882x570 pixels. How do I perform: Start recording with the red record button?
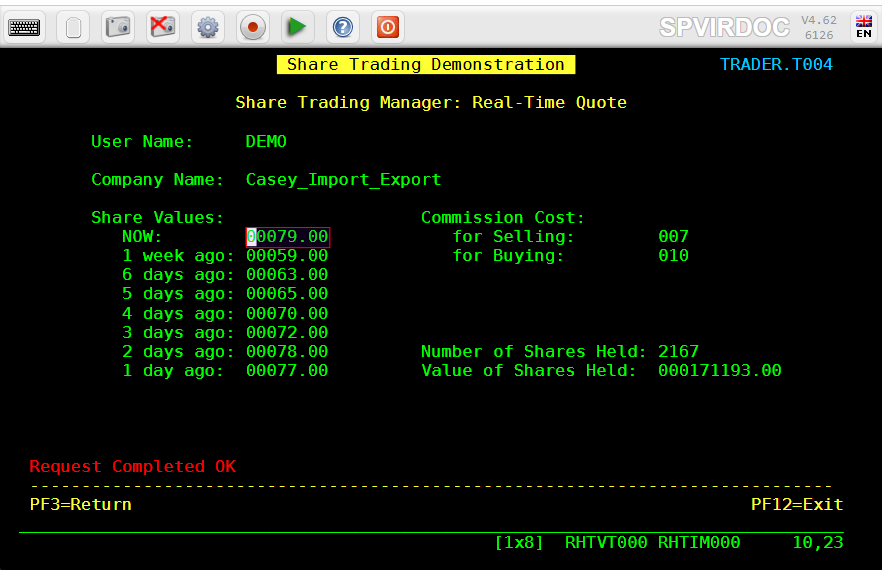pyautogui.click(x=253, y=27)
